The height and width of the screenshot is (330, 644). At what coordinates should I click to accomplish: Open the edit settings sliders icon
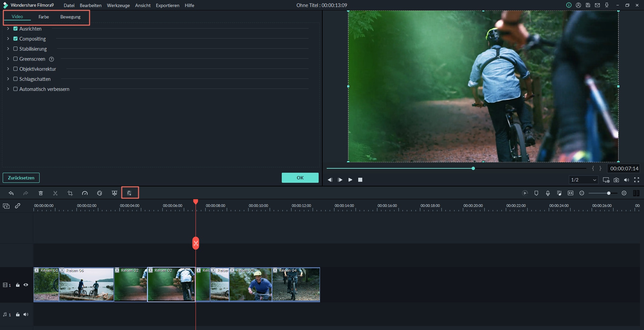pyautogui.click(x=129, y=193)
